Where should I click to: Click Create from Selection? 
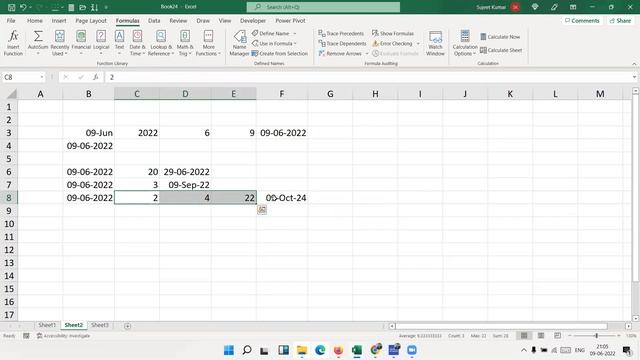tap(280, 53)
